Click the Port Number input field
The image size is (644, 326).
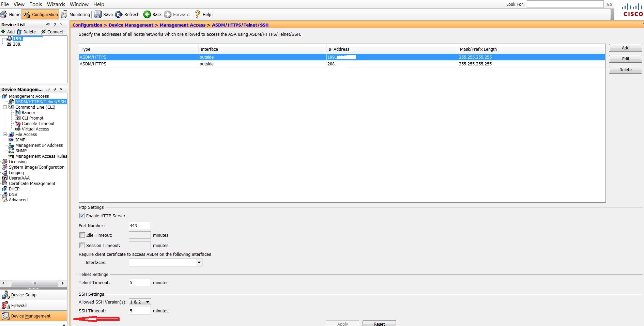(140, 226)
